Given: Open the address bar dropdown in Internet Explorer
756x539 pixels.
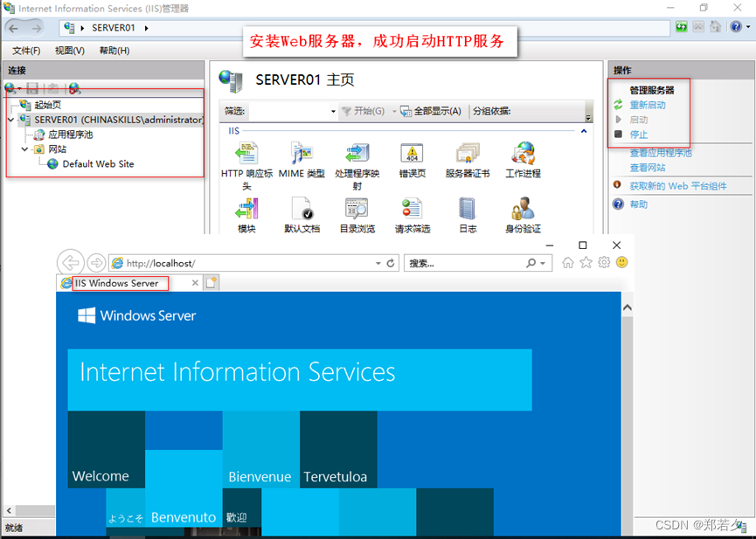Looking at the screenshot, I should 378,263.
